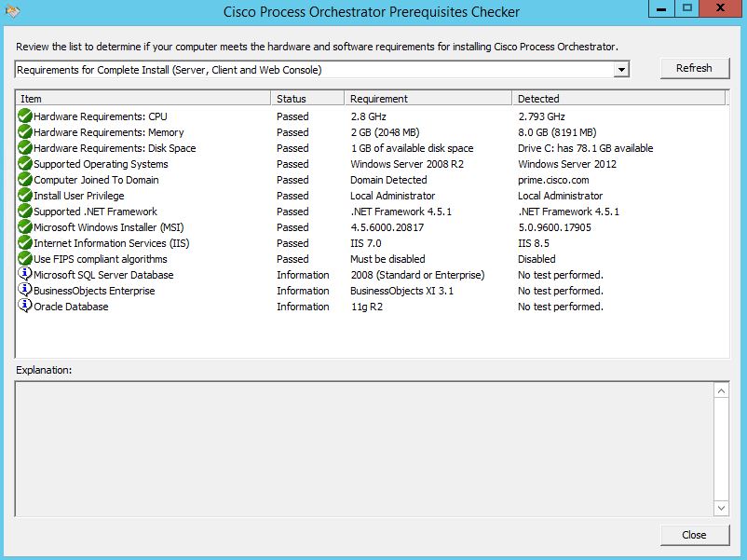Click the Refresh button
The height and width of the screenshot is (560, 747).
click(694, 68)
